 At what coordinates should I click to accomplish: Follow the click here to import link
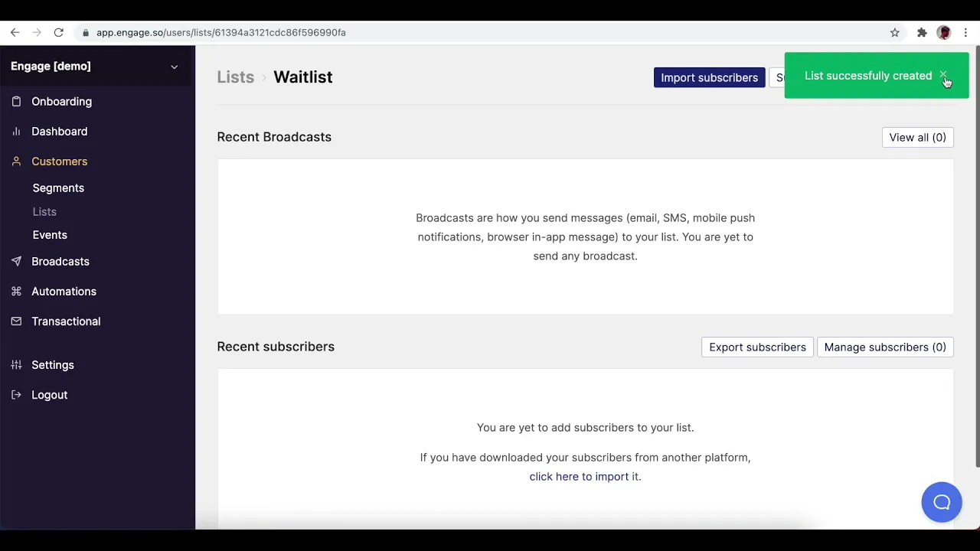579,477
